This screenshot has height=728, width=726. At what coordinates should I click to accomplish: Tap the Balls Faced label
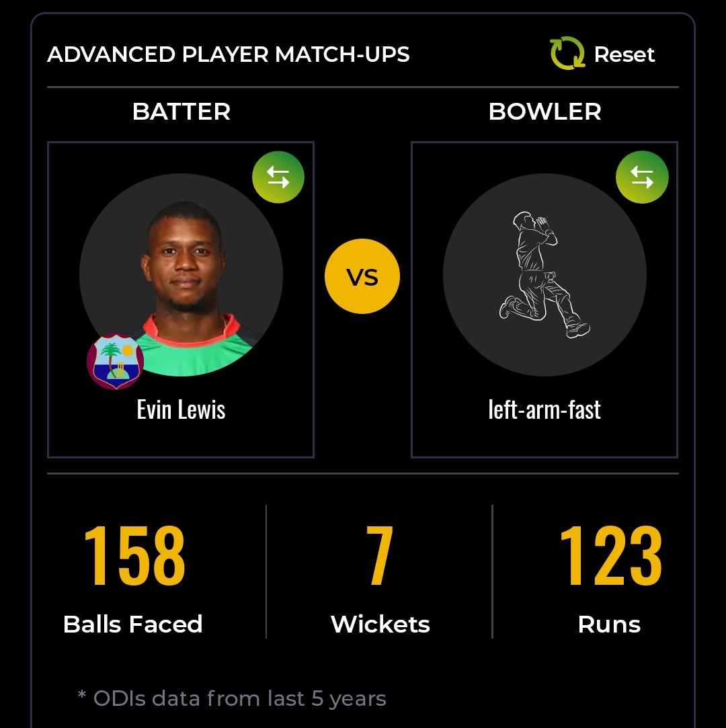[133, 624]
